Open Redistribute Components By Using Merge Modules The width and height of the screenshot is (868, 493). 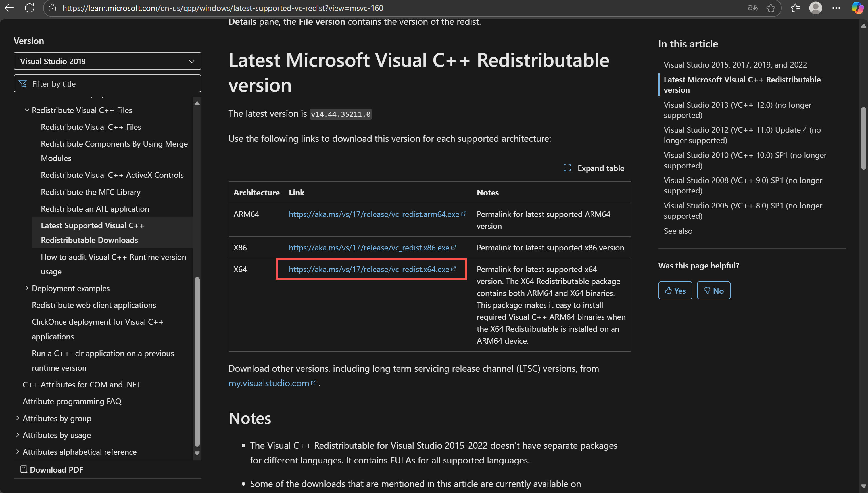pyautogui.click(x=114, y=151)
